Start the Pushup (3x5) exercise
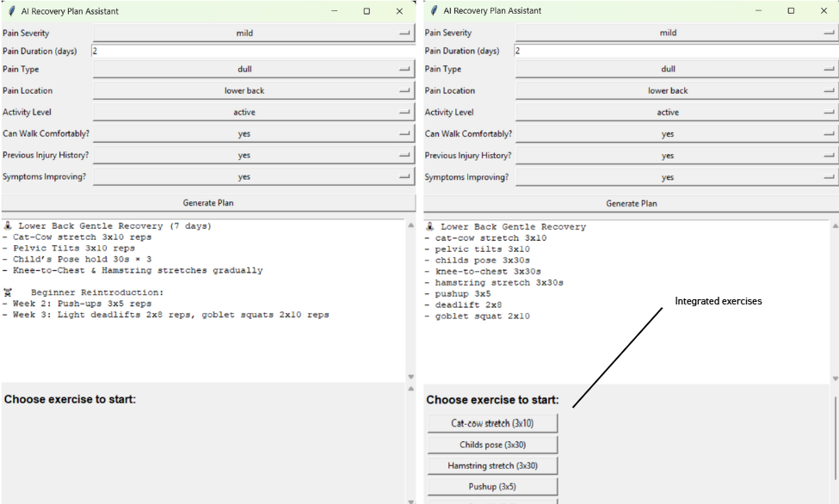839x504 pixels. click(x=492, y=486)
